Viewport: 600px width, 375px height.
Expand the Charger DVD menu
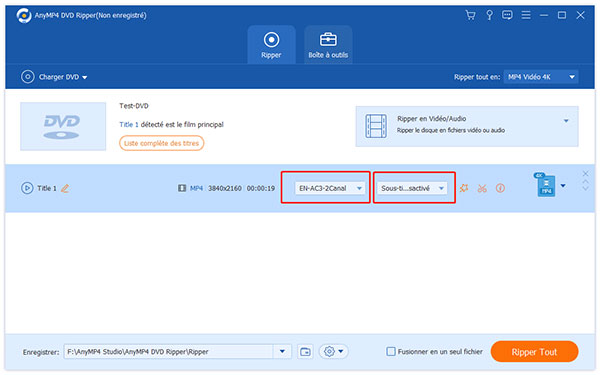(x=54, y=77)
